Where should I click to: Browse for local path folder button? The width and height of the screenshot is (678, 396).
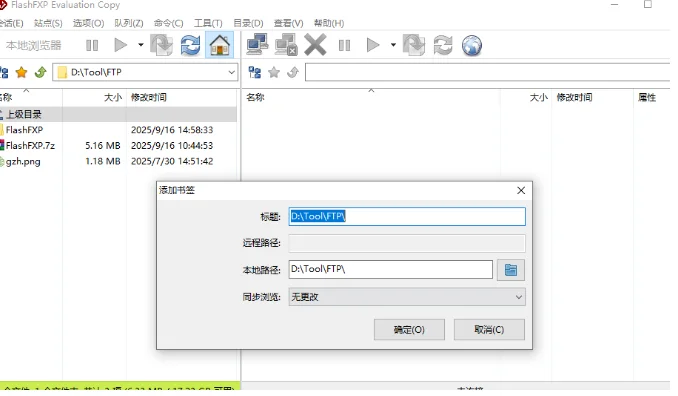511,270
